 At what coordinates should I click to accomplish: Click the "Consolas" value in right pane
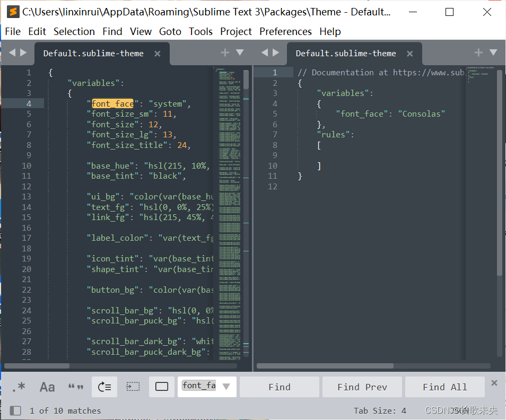(x=422, y=114)
